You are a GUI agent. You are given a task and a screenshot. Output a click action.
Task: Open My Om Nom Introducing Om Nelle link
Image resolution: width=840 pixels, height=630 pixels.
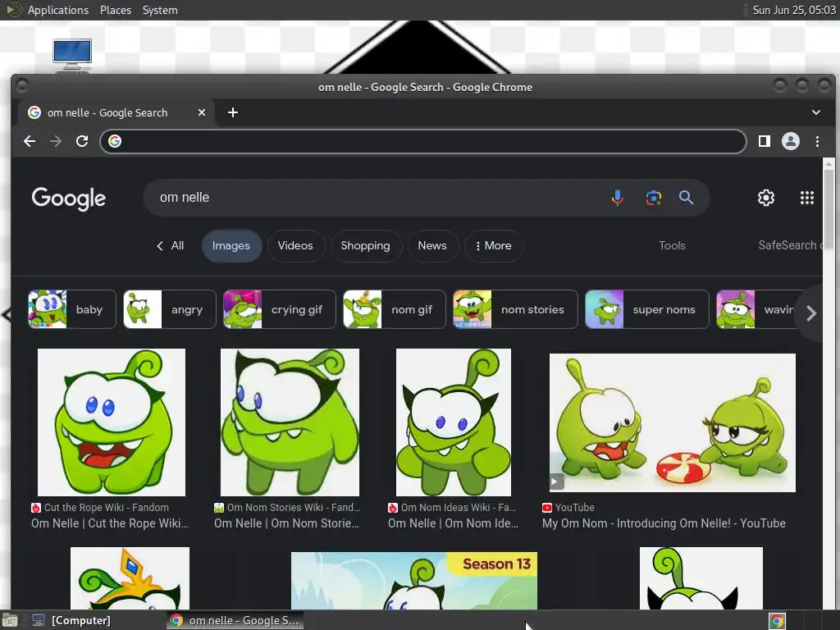(x=664, y=523)
